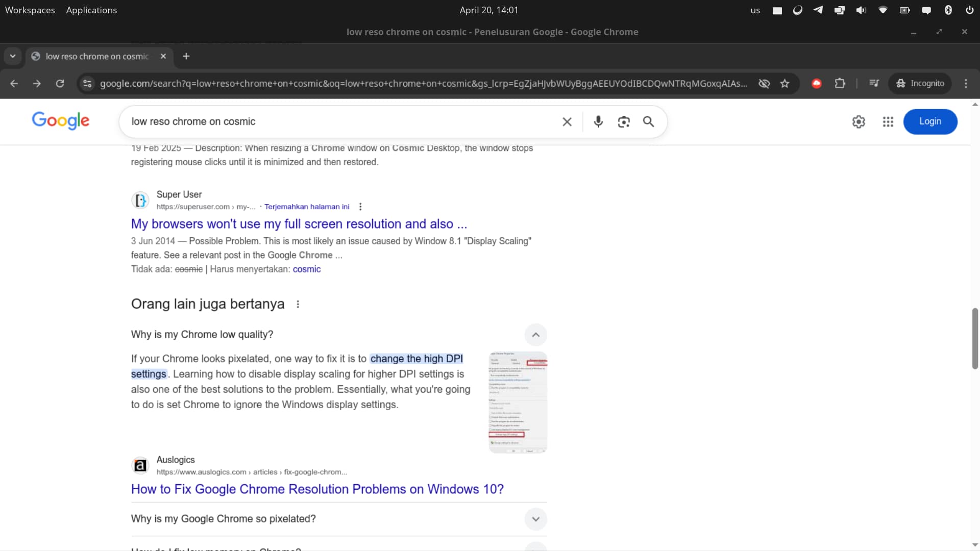Open options beside 'Orang lain juga bertanya'
Viewport: 980px width, 551px height.
click(x=298, y=305)
